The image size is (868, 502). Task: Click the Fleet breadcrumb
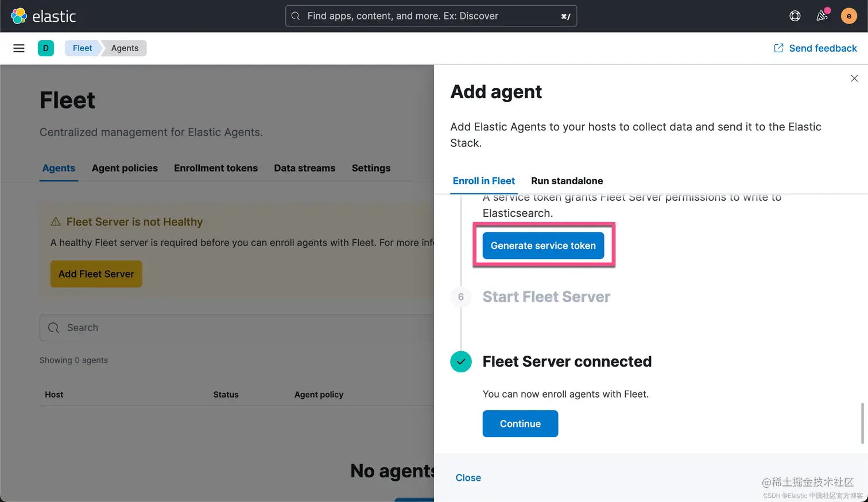(x=82, y=48)
